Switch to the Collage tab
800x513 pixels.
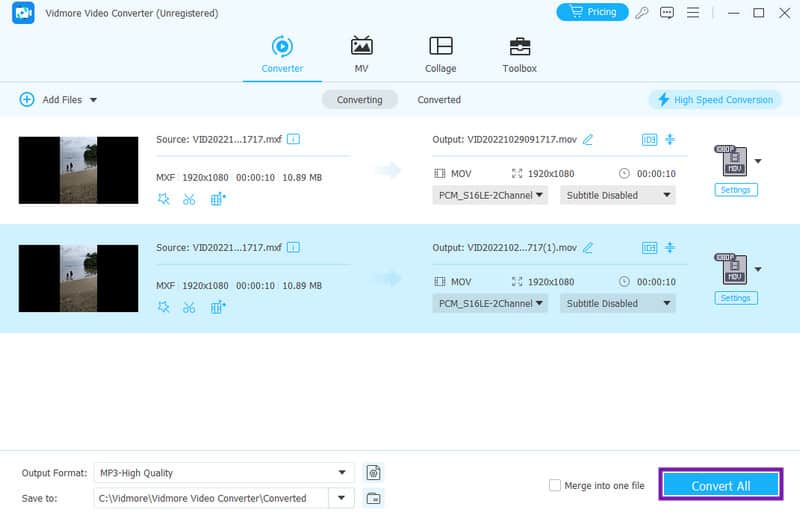click(x=440, y=55)
